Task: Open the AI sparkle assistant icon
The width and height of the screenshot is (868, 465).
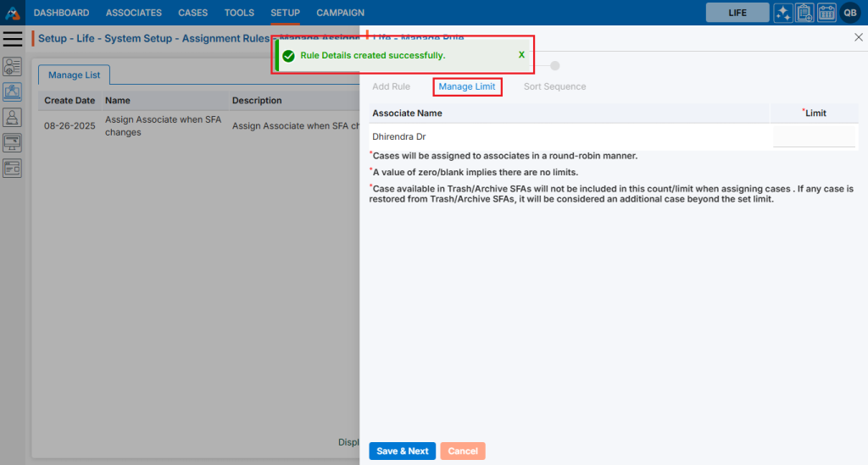Action: (x=783, y=13)
